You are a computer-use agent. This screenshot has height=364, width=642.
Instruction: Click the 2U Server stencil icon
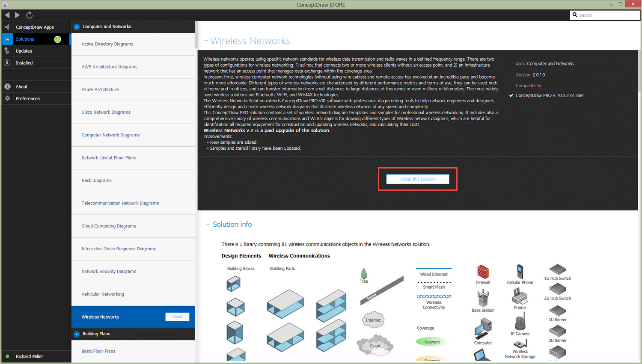[558, 331]
